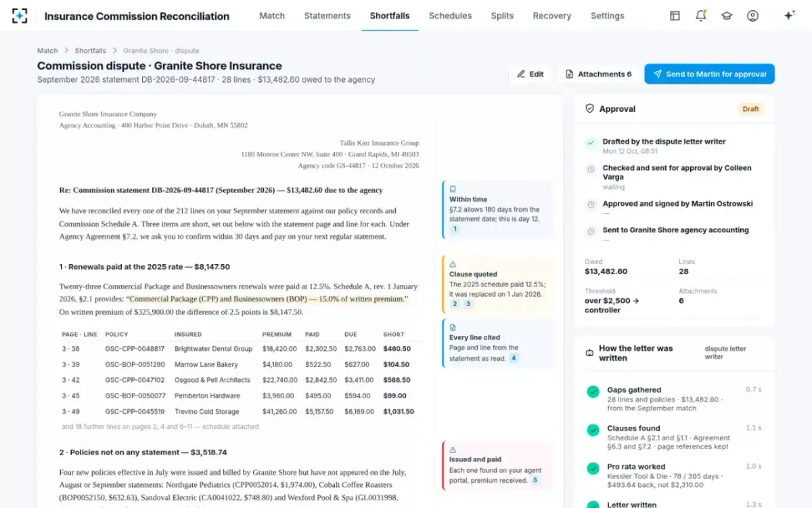The height and width of the screenshot is (508, 812).
Task: Open Attachments 6
Action: click(599, 74)
